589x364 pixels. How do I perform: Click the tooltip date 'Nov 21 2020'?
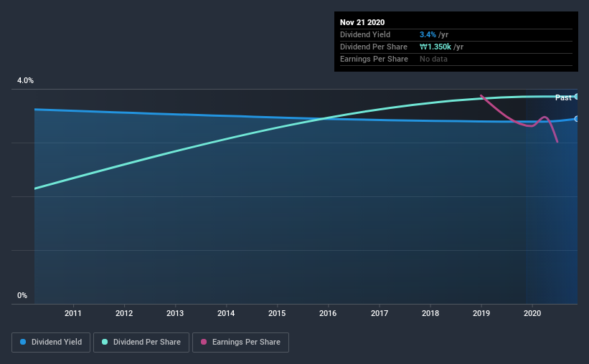(x=362, y=22)
